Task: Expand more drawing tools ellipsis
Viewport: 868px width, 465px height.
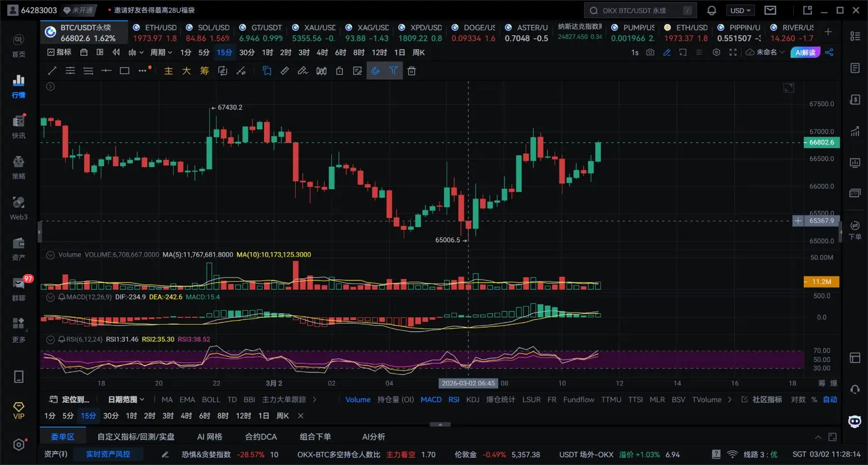Action: point(142,71)
